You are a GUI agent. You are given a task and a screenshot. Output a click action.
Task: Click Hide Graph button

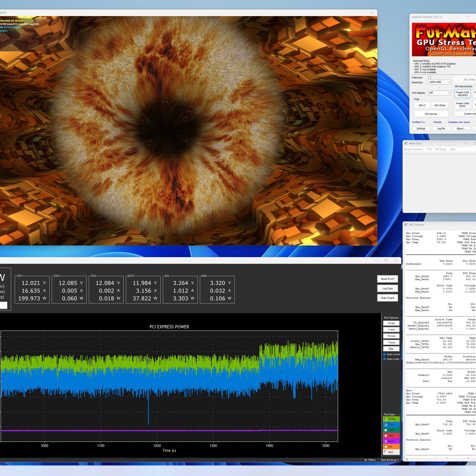(x=387, y=298)
